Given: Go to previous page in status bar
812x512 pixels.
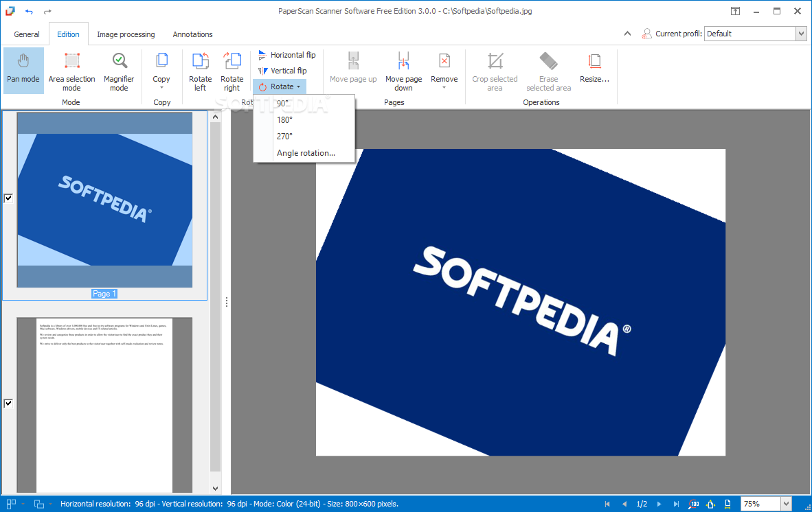Looking at the screenshot, I should [624, 504].
